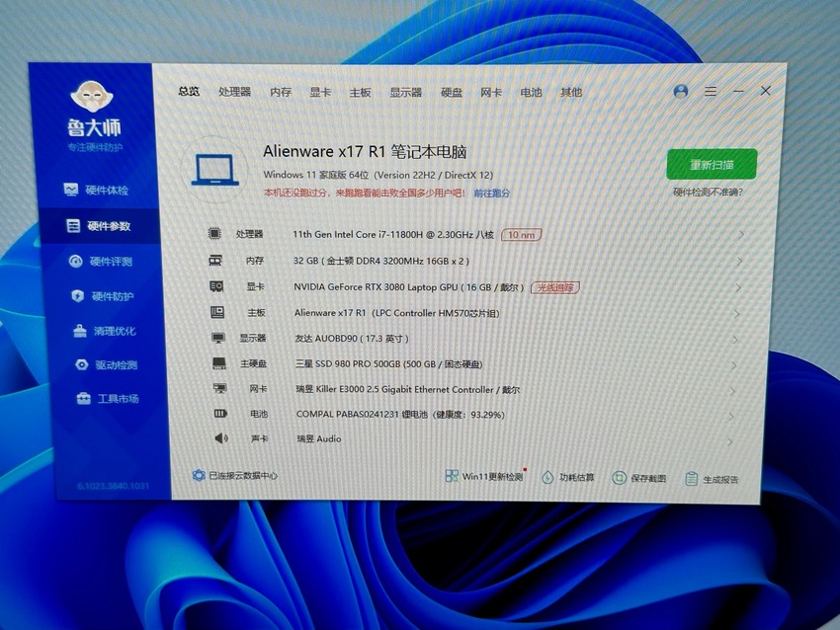The width and height of the screenshot is (840, 630).
Task: Click the 硬件检测不准确? link
Action: tap(709, 193)
